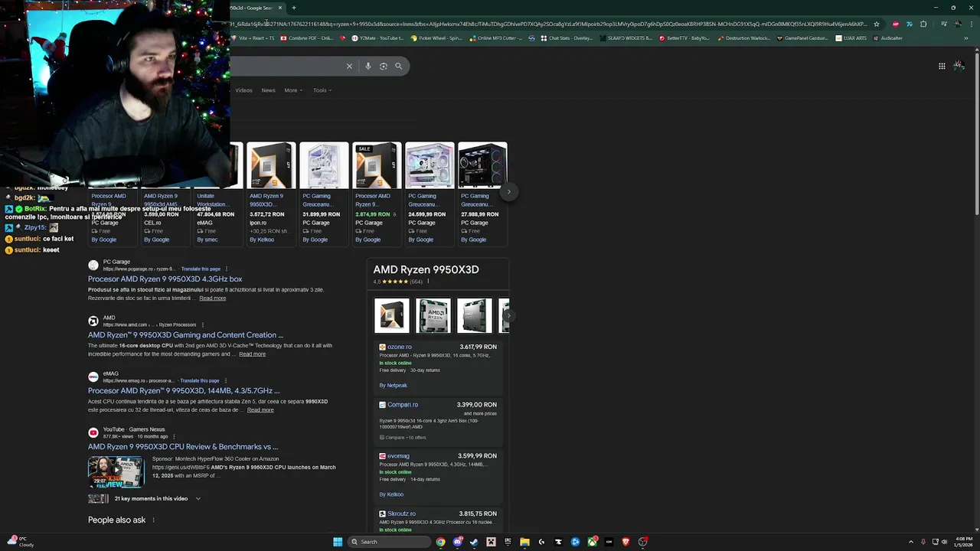Open the Skroutz.ro store offer
This screenshot has height=551, width=980.
point(438,520)
